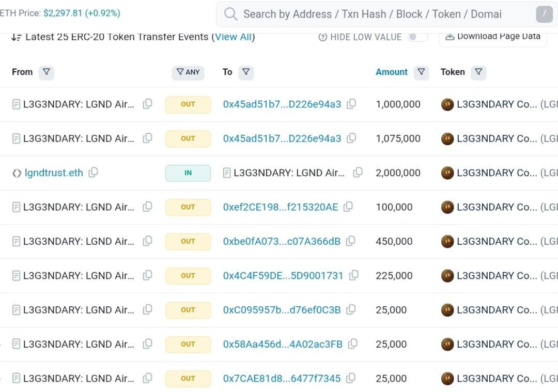Click the slash shortcut key badge
The image size is (558, 392).
coord(544,14)
